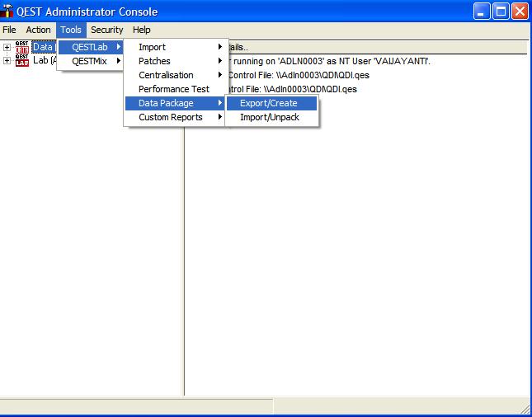Open the Security menu

click(106, 30)
